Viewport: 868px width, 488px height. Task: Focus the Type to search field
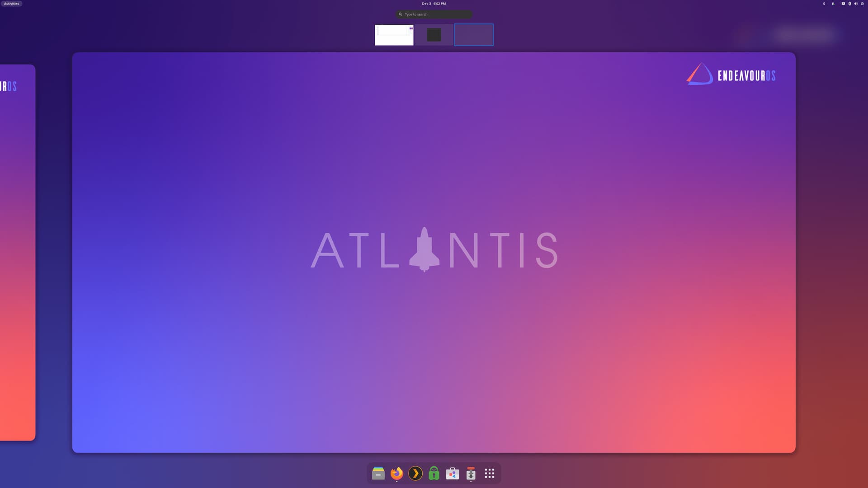coord(434,14)
